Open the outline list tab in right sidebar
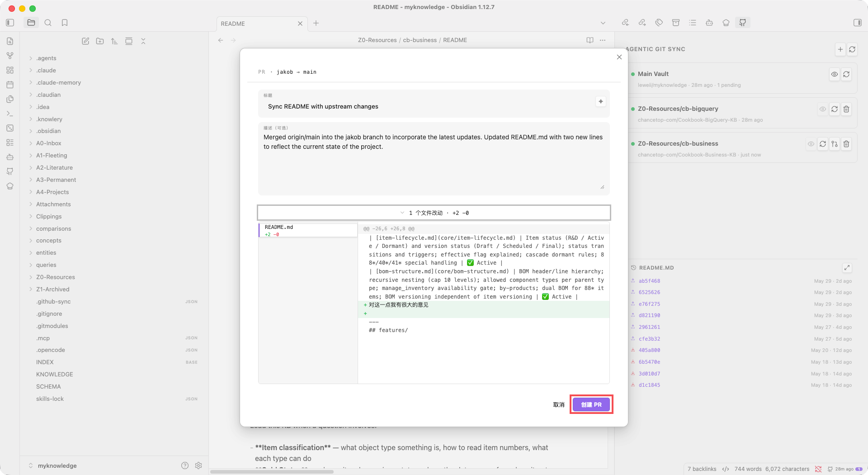 point(693,23)
